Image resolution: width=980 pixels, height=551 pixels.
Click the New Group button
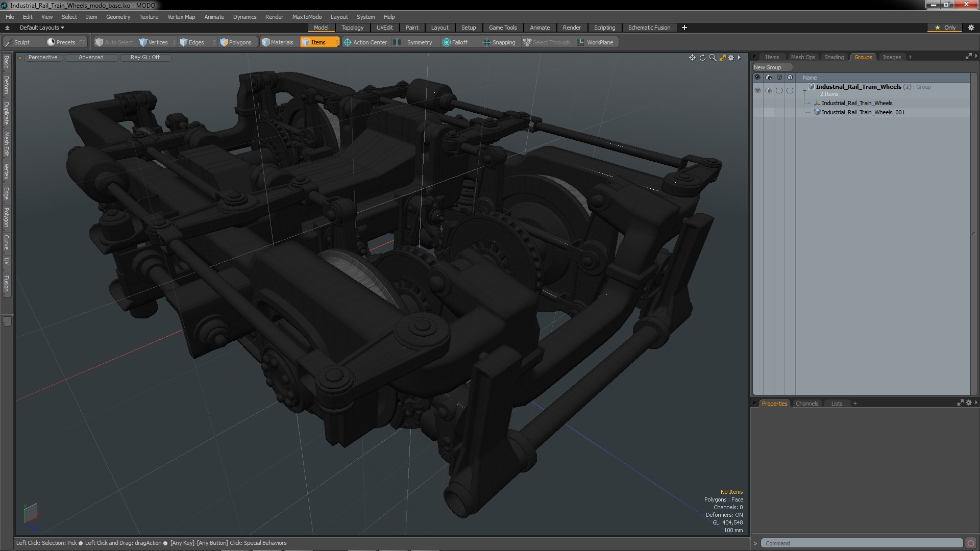(772, 67)
